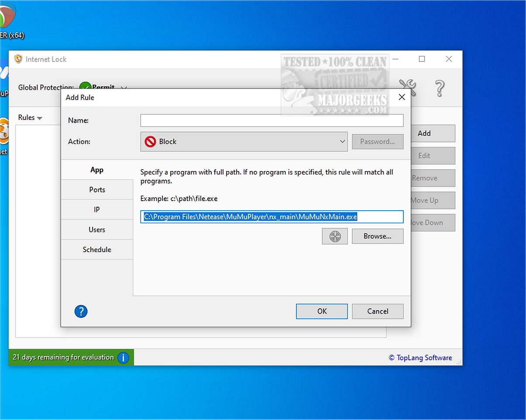Click the Edit button in Internet Lock window
The image size is (526, 420).
pos(432,156)
